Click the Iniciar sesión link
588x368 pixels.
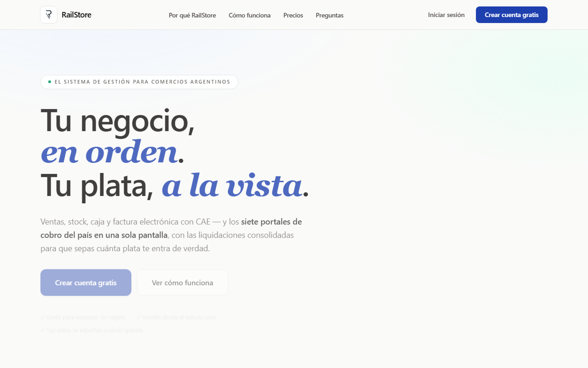pyautogui.click(x=446, y=15)
